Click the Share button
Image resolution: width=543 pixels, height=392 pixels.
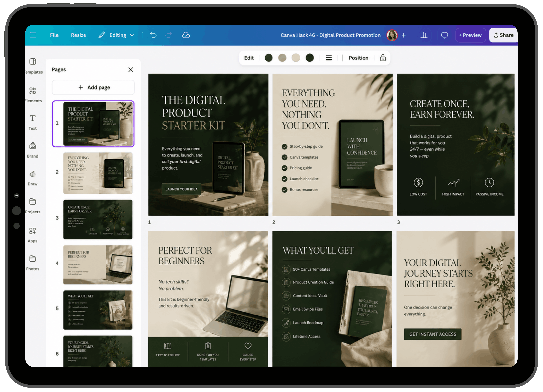[503, 35]
